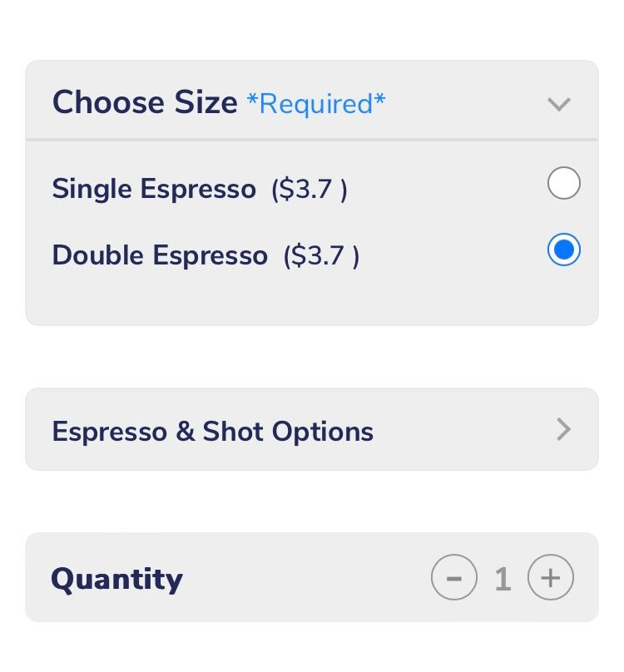Click empty space below Double Espresso option
Image resolution: width=624 pixels, height=672 pixels.
pyautogui.click(x=312, y=299)
